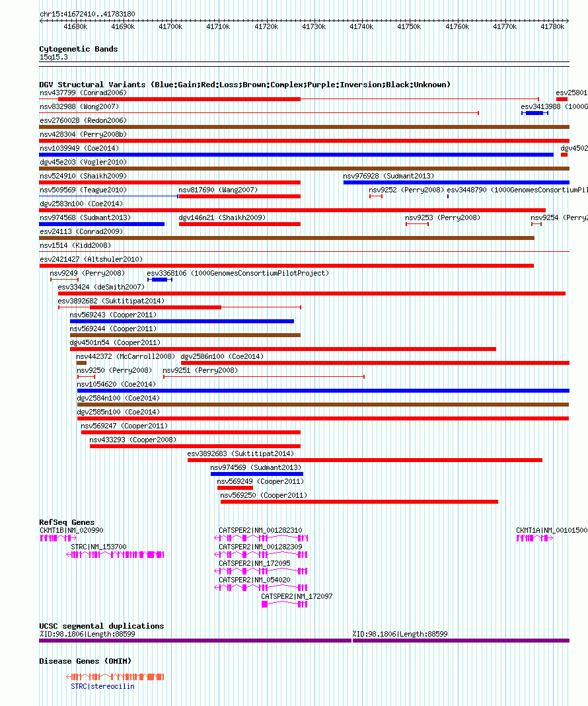Open the STRC|stereocilin OMIM link
The height and width of the screenshot is (706, 588).
(102, 687)
